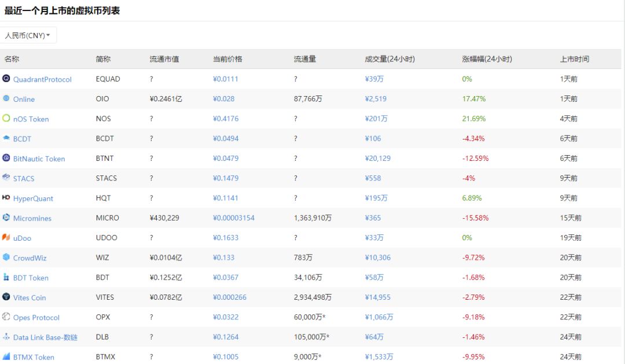Click the ¥430,229 market cap value

[164, 218]
